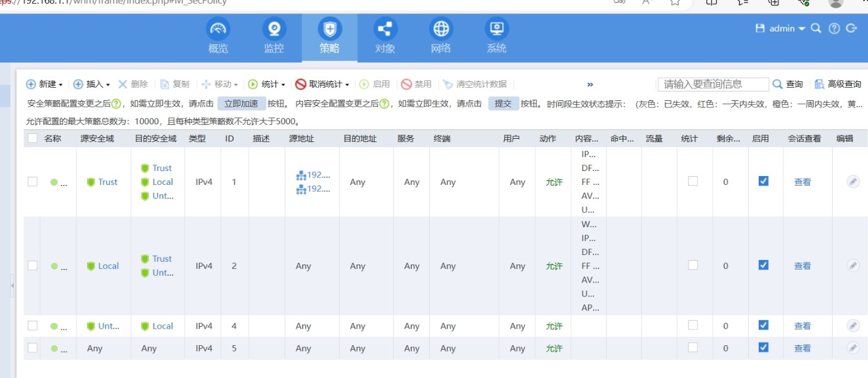Image resolution: width=868 pixels, height=378 pixels.
Task: Expand the toolbar overflow chevron »
Action: pyautogui.click(x=590, y=84)
